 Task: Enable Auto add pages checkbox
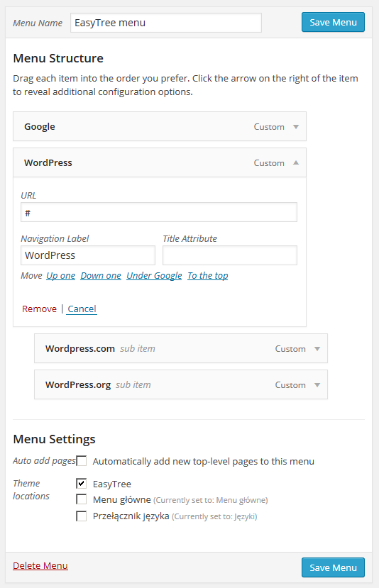click(82, 461)
